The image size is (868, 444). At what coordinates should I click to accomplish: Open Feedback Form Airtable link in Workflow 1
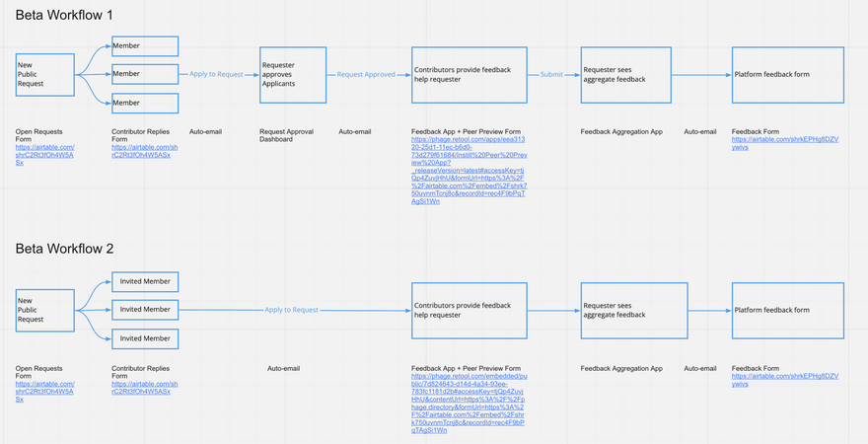point(784,144)
